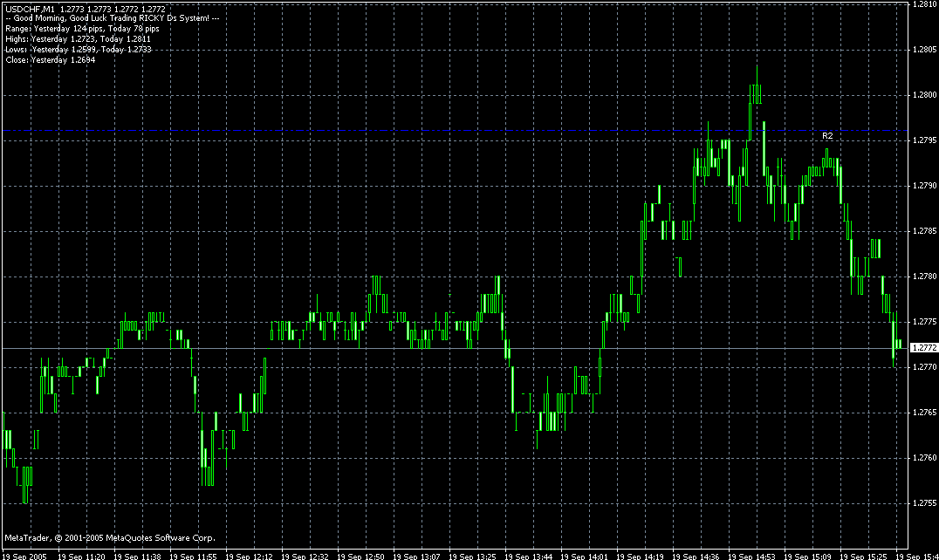Click the 1.2755 price scale label
This screenshot has height=560, width=939.
click(924, 503)
